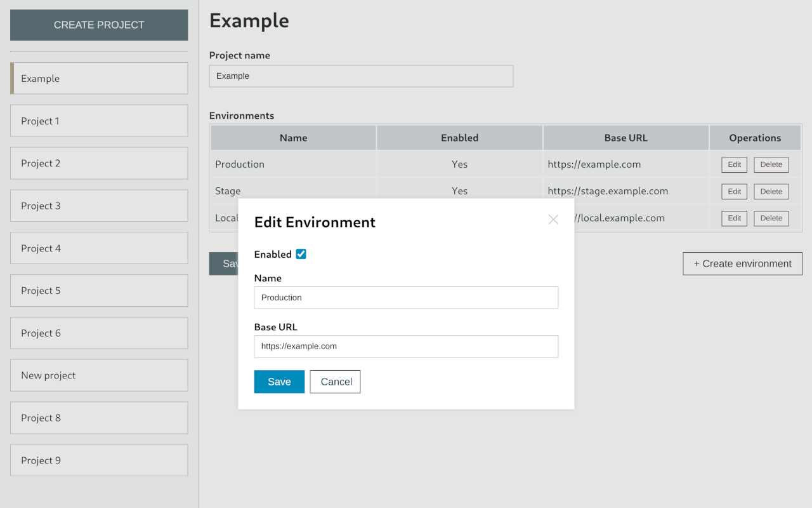The width and height of the screenshot is (812, 508).
Task: Uncheck the Enabled checkbox
Action: pyautogui.click(x=301, y=253)
